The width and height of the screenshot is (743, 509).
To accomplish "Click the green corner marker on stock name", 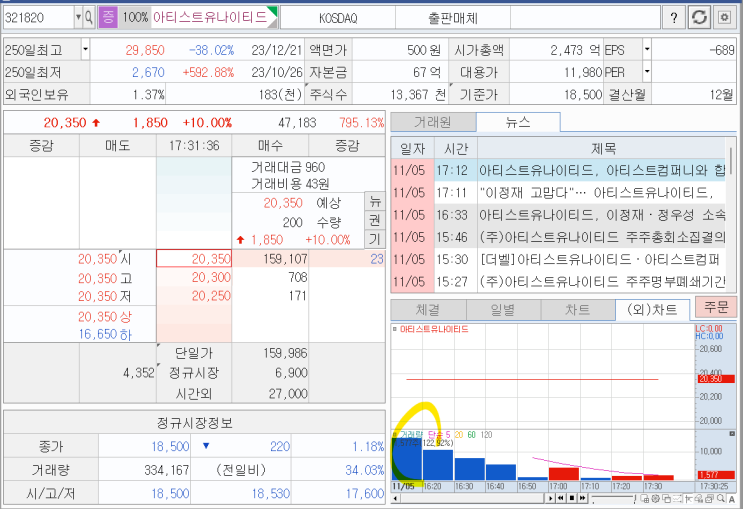I will [x=272, y=10].
